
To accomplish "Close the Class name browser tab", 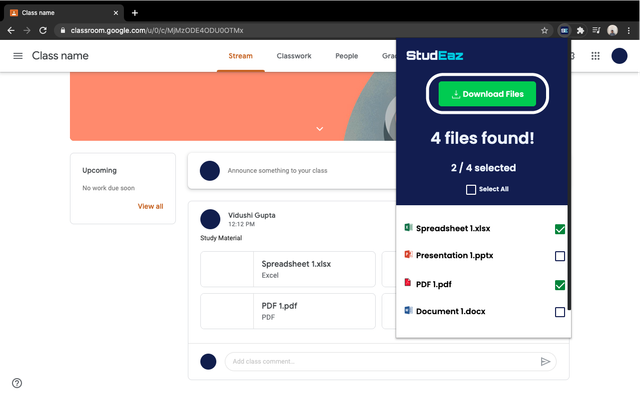I will [116, 13].
